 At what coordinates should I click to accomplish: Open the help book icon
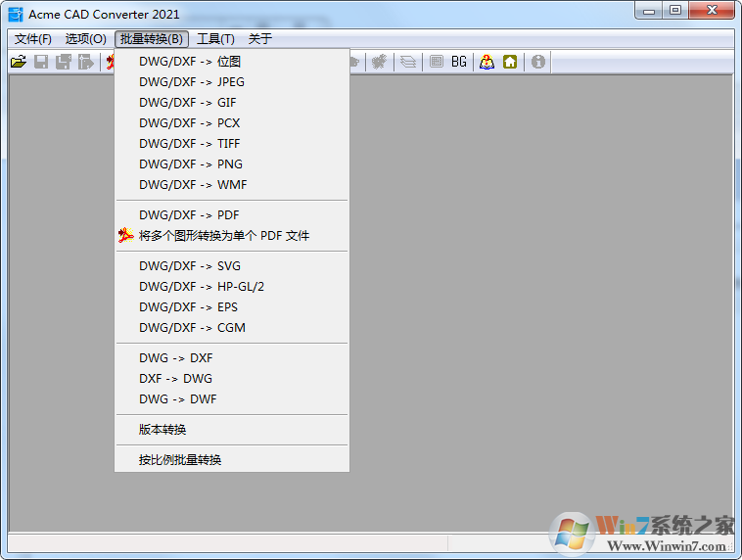487,62
